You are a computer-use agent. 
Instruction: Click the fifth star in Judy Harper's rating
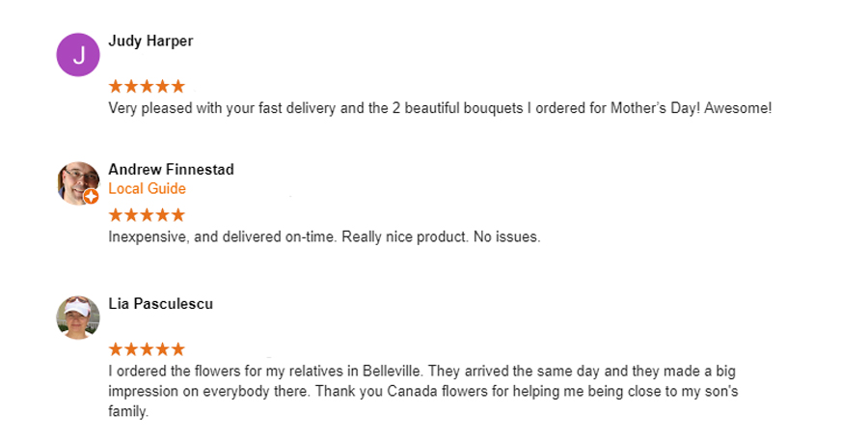[177, 86]
